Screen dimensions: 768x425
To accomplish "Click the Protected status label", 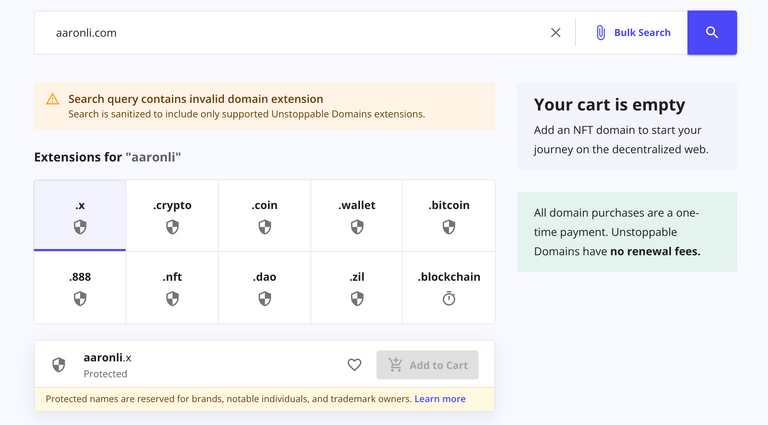I will (x=105, y=374).
